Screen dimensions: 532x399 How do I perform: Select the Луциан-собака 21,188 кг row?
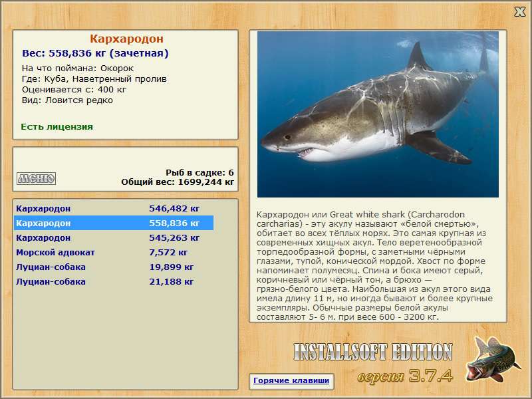click(x=114, y=281)
